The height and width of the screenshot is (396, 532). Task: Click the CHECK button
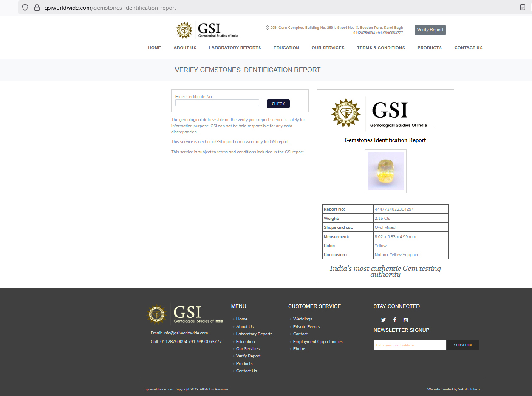[x=278, y=104]
